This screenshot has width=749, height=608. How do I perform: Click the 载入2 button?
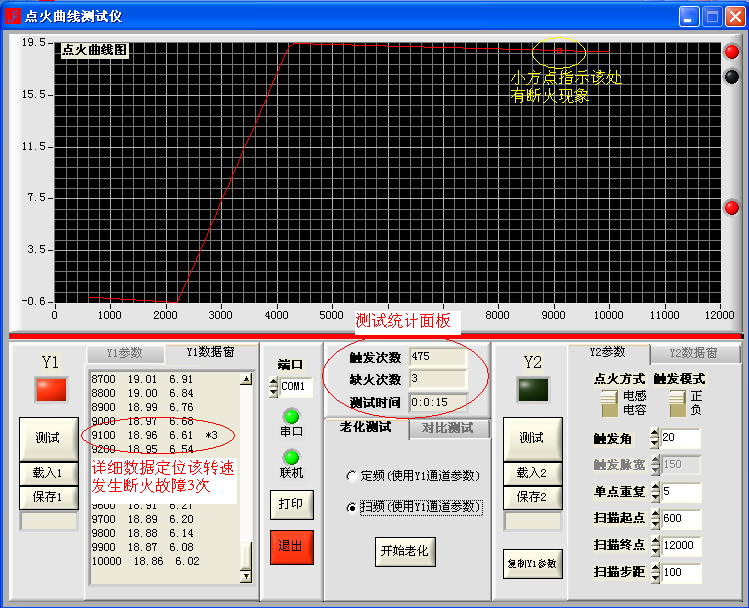533,473
